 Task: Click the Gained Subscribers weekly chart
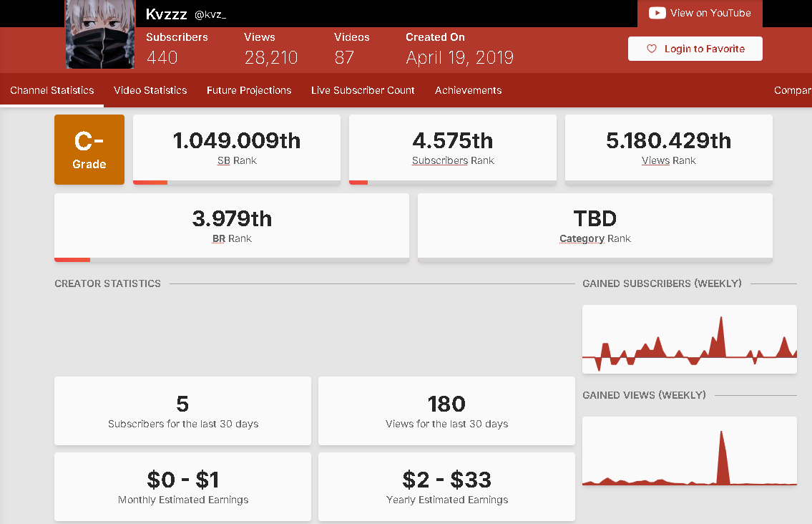pyautogui.click(x=689, y=339)
